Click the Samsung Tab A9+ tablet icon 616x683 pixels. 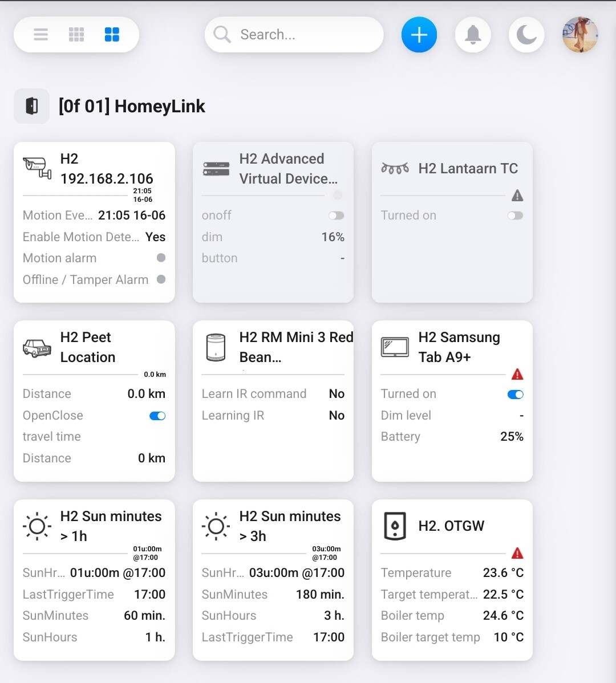click(395, 347)
